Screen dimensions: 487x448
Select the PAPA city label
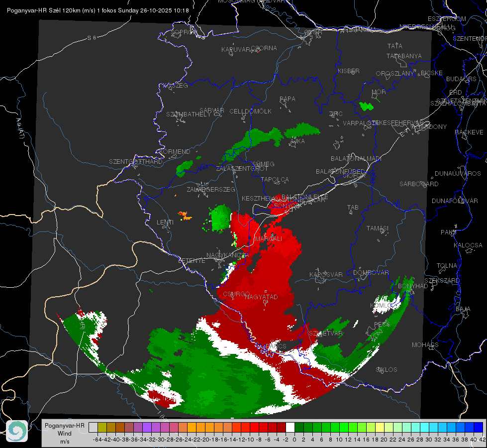[288, 99]
